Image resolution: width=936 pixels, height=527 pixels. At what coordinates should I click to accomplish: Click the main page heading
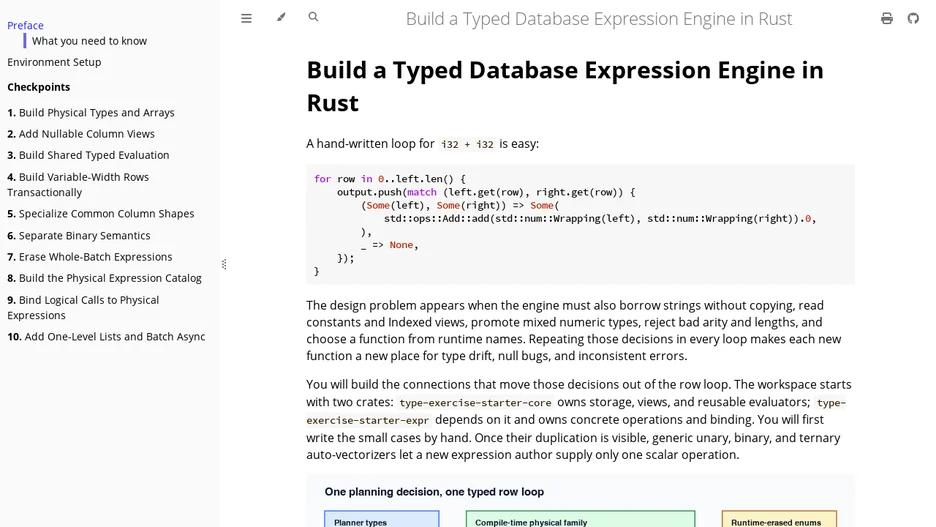tap(565, 87)
